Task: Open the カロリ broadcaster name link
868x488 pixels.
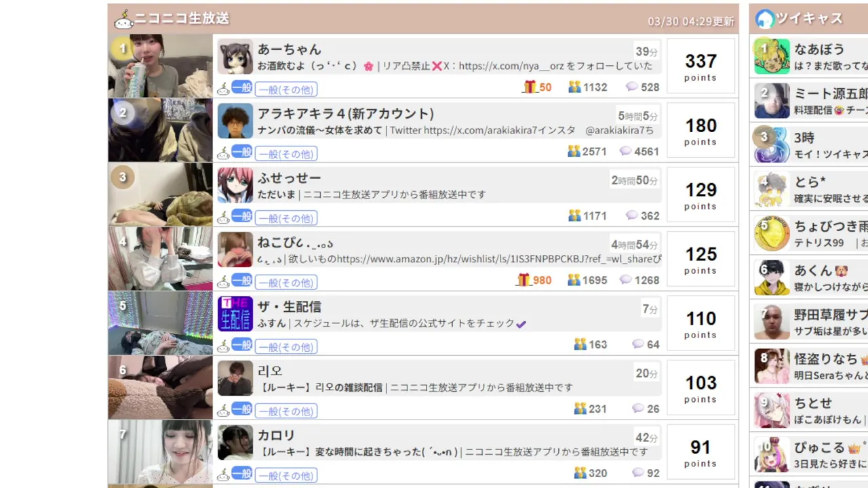Action: tap(276, 435)
